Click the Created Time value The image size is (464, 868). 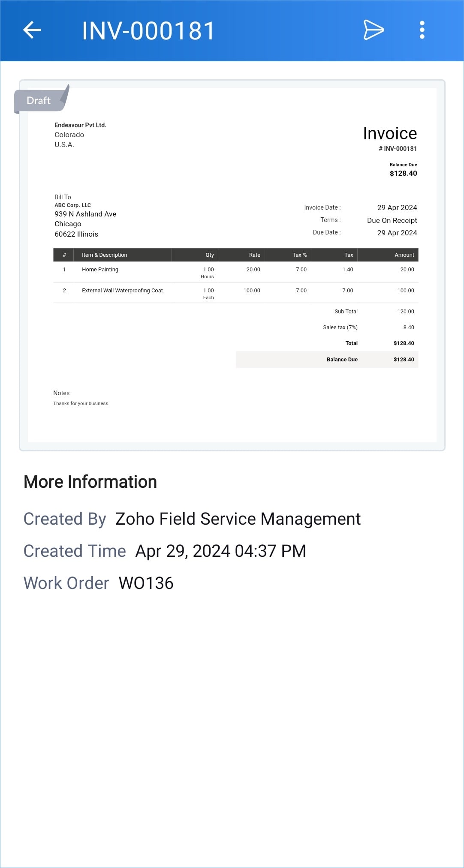tap(220, 551)
